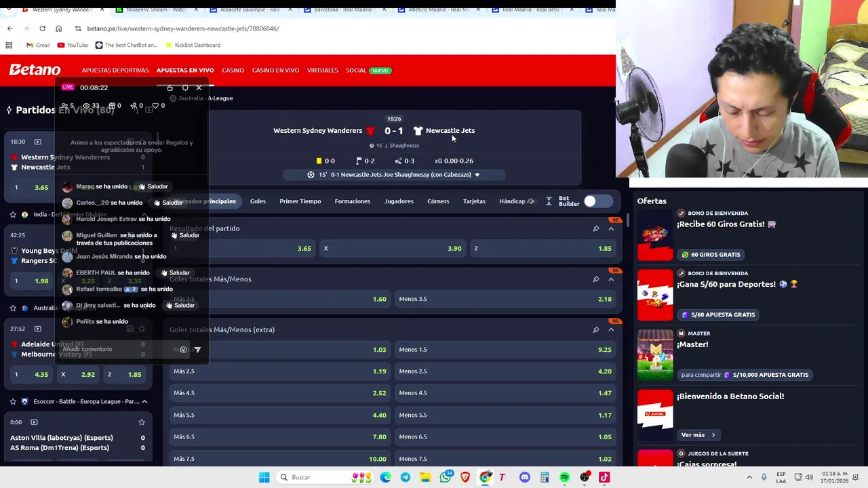Viewport: 868px width, 488px height.
Task: Select Menos 6.5 at 1.05
Action: pyautogui.click(x=505, y=437)
